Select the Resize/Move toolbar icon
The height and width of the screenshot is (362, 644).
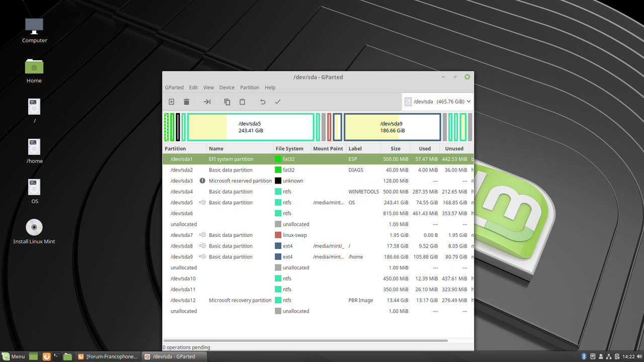point(206,102)
